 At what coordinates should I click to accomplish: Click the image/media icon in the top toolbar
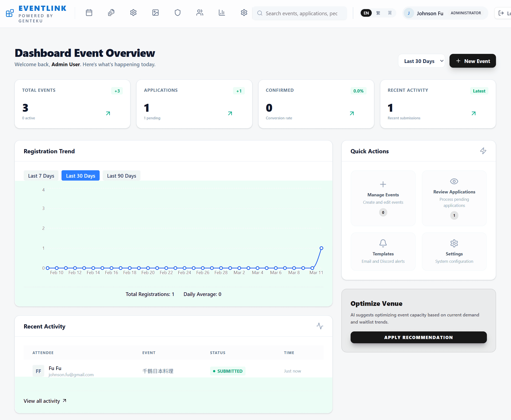tap(155, 13)
